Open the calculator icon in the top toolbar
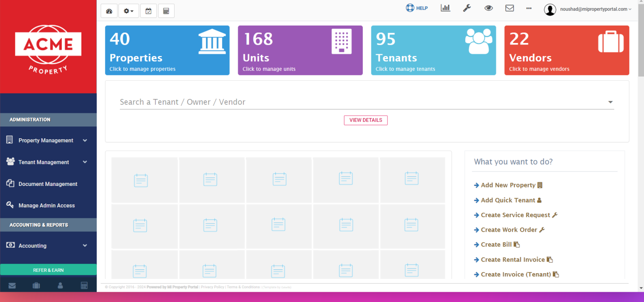Viewport: 644px width, 302px height. (x=166, y=10)
